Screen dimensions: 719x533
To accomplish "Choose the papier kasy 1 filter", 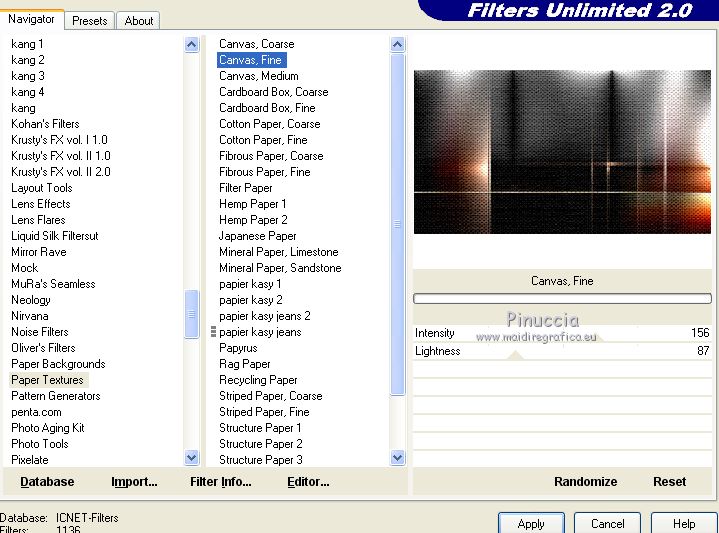I will pyautogui.click(x=250, y=284).
